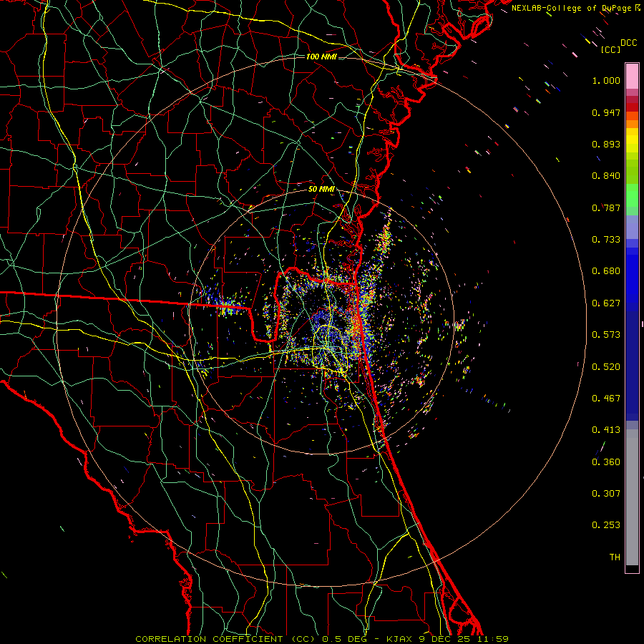The width and height of the screenshot is (644, 644).
Task: Click the 0.360 scale value
Action: coord(606,462)
